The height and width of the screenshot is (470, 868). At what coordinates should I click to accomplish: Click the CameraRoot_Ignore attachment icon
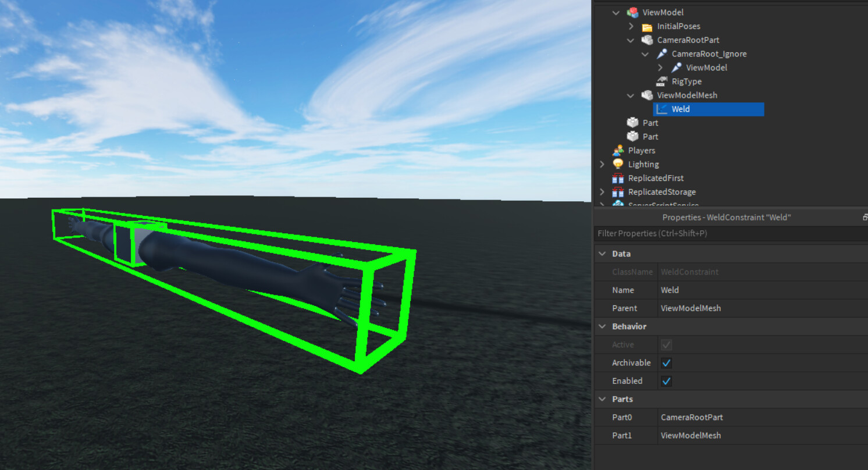(661, 54)
